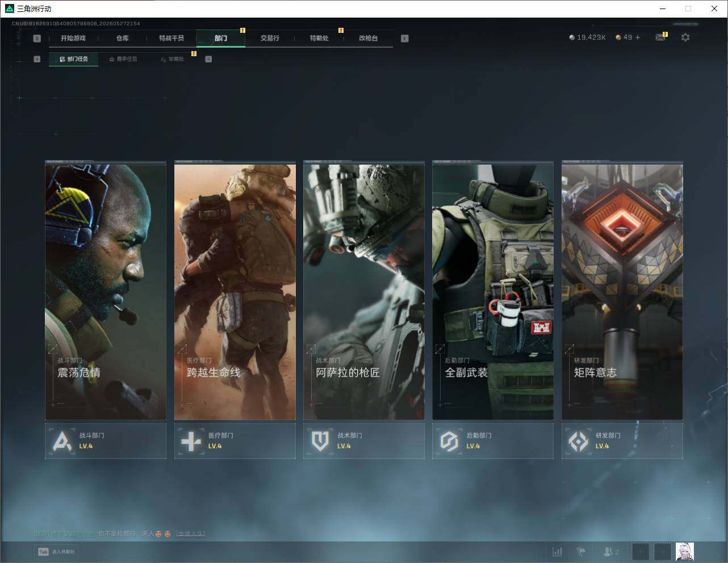Click the 49 currency value

pos(627,37)
